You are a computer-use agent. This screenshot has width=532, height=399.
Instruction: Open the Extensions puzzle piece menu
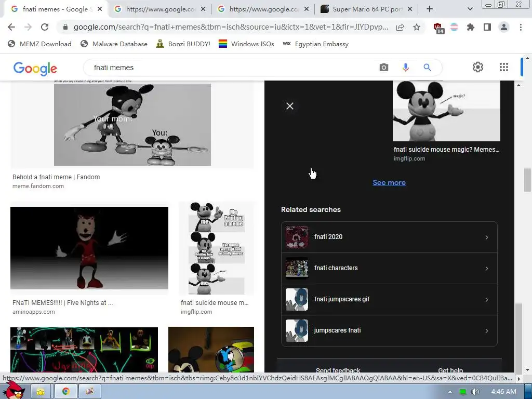coord(471,27)
